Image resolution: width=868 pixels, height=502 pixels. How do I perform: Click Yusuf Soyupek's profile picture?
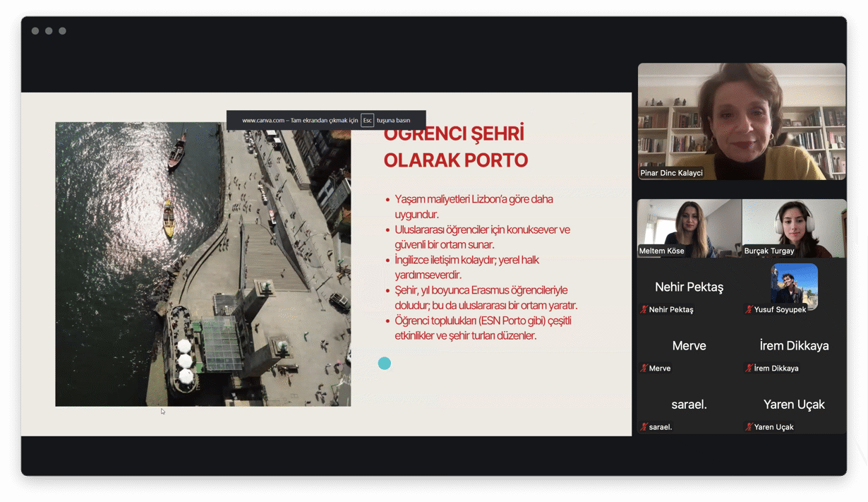pyautogui.click(x=794, y=285)
